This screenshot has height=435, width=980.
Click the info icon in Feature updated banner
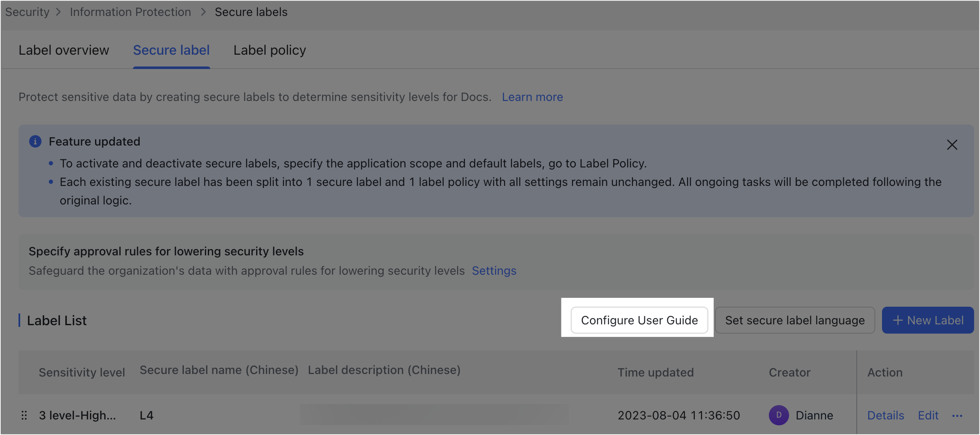point(35,142)
